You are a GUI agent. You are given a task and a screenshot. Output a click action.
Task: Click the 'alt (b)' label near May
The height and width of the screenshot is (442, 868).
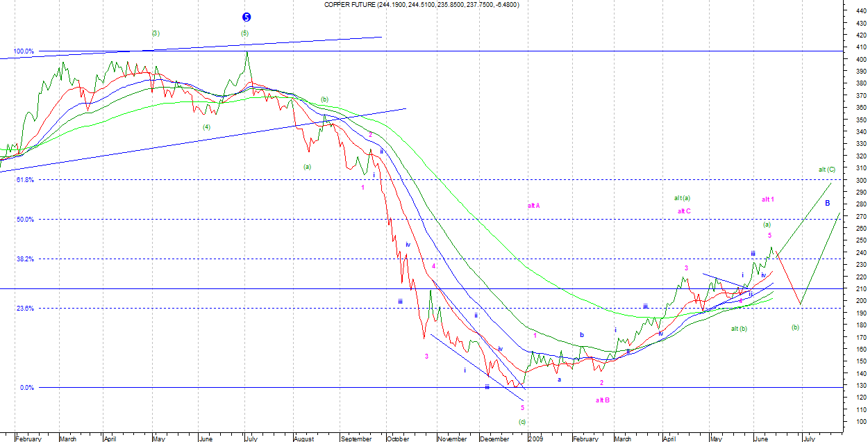coord(739,328)
